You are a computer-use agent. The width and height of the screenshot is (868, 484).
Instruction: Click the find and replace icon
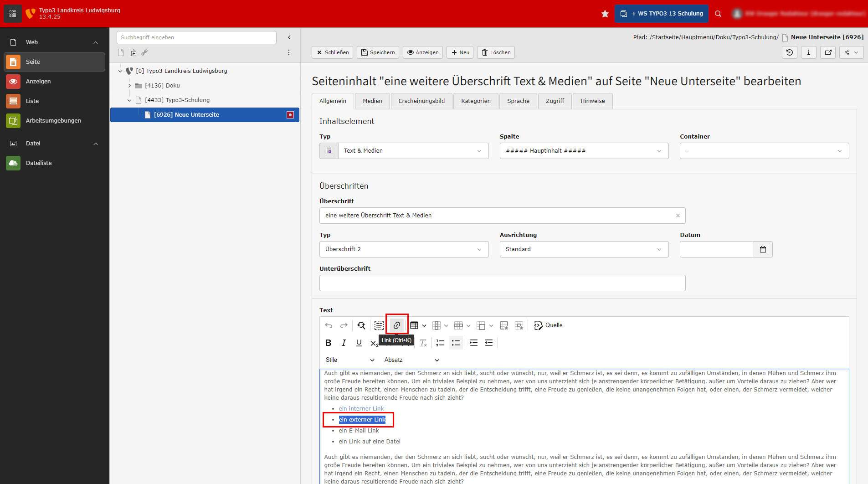[361, 325]
